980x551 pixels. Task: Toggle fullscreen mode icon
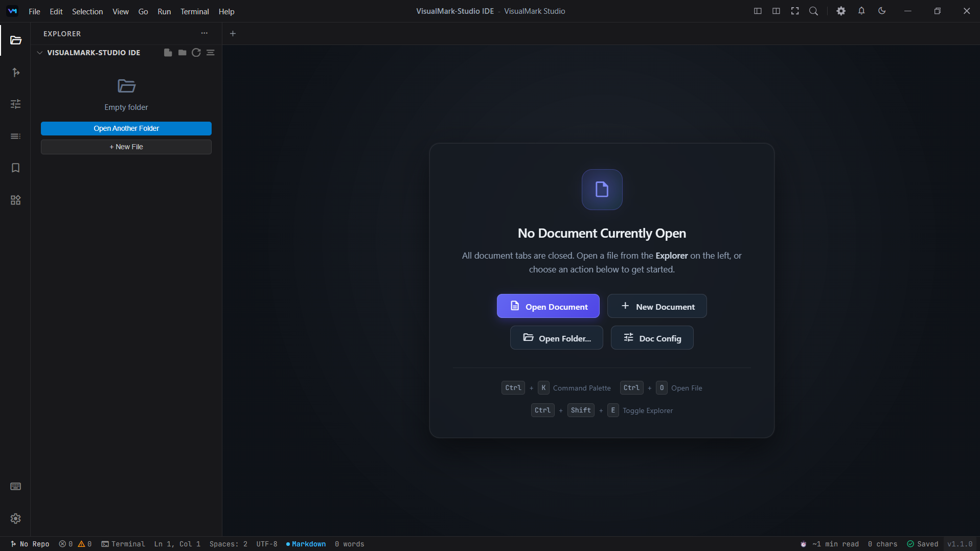(795, 11)
